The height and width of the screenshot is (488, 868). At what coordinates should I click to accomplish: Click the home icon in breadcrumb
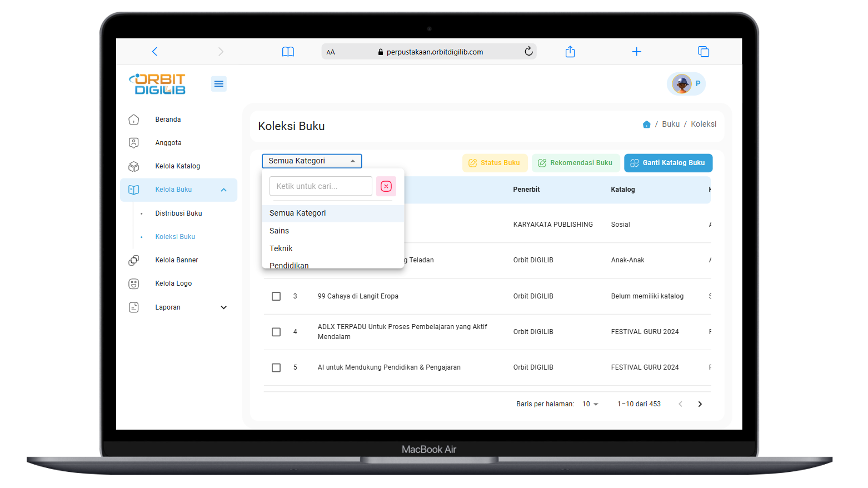[646, 125]
